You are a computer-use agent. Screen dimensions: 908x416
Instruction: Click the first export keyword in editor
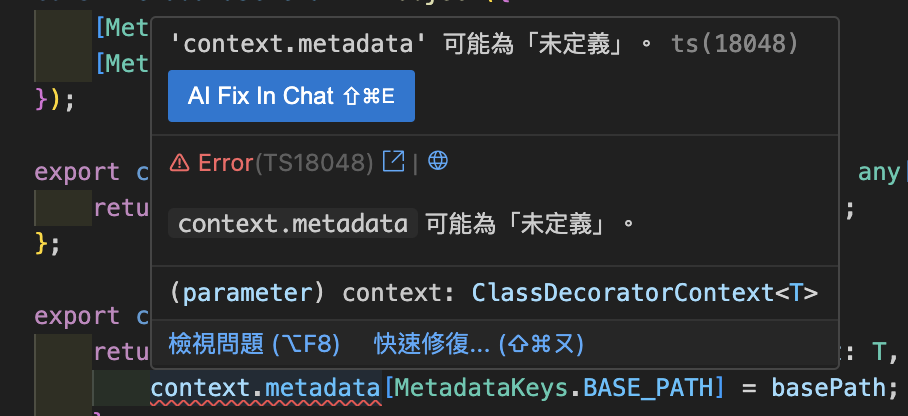tap(77, 172)
